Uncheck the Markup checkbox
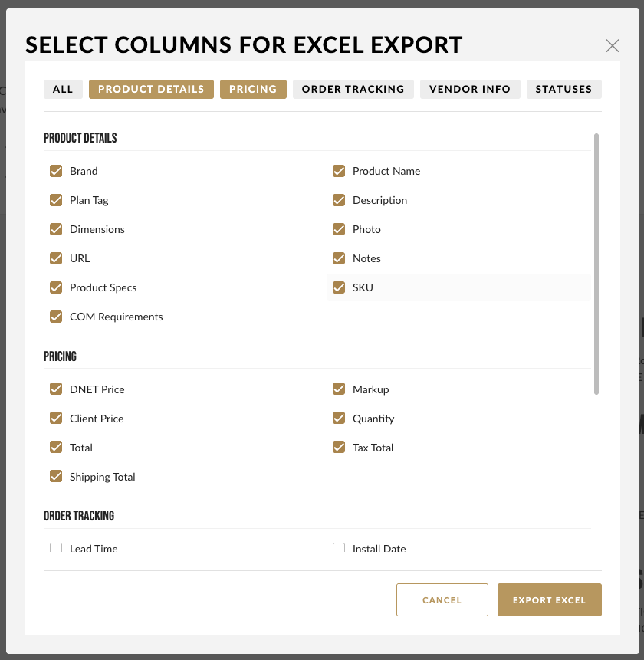The height and width of the screenshot is (660, 644). click(339, 389)
